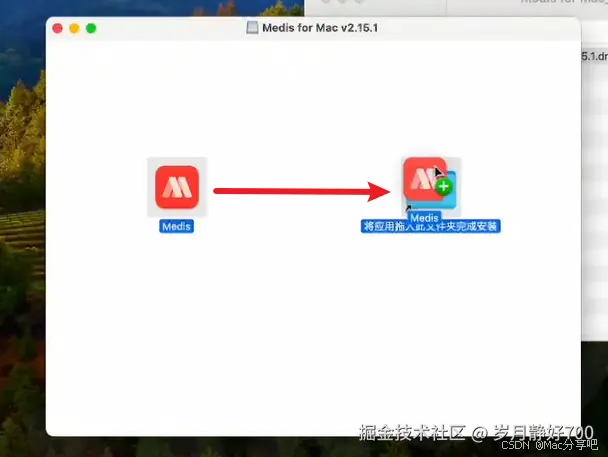This screenshot has height=457, width=608.
Task: Click the disk icon in the title bar
Action: click(252, 28)
